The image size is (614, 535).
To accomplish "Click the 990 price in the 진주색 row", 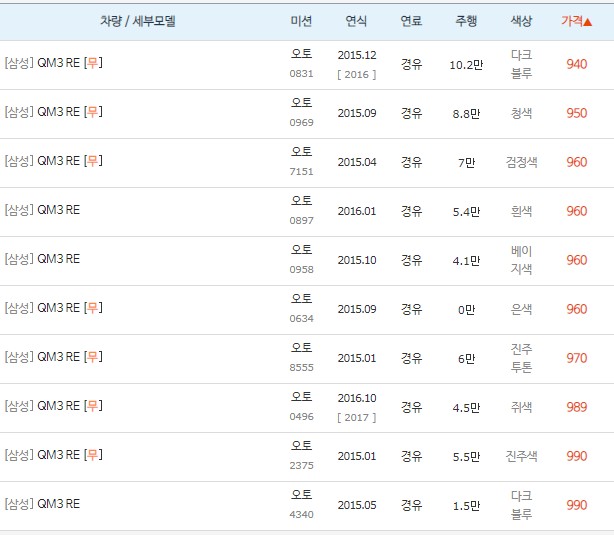I will (576, 456).
